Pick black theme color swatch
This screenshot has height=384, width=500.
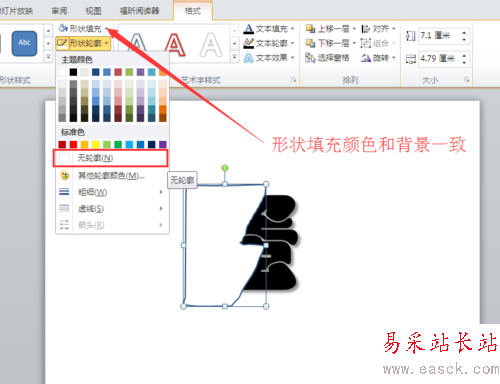click(x=73, y=72)
